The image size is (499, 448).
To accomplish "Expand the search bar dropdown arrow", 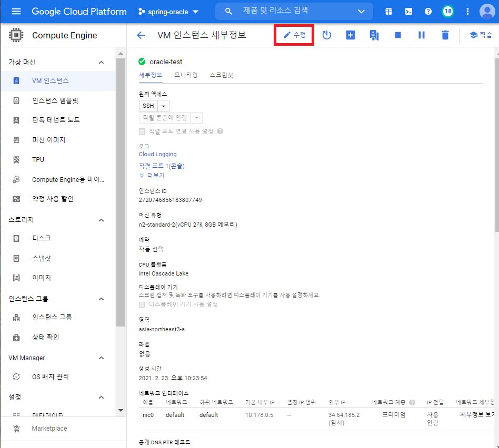I will [x=361, y=12].
